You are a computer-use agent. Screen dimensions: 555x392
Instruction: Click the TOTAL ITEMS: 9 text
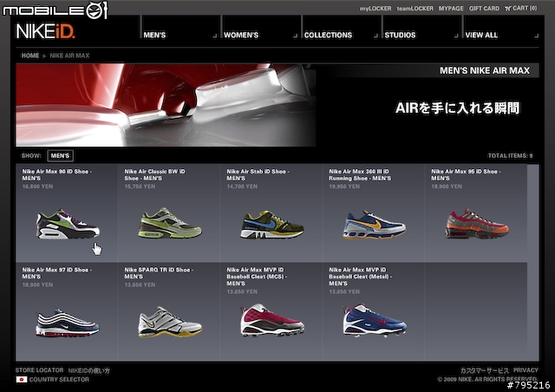510,156
